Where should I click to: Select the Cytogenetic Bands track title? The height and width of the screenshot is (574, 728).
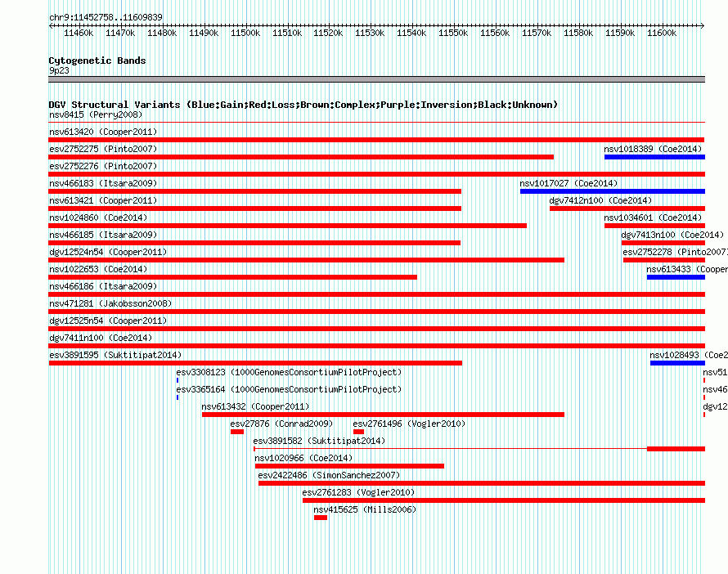[x=97, y=61]
